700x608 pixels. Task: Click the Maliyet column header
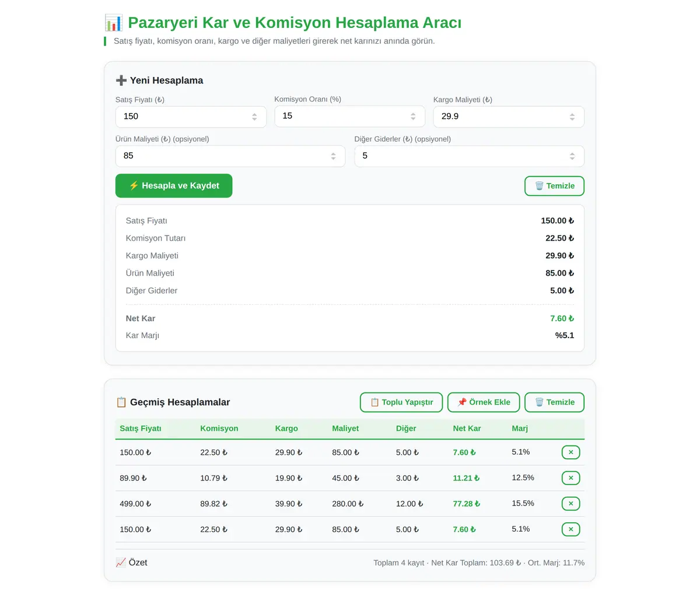click(345, 428)
